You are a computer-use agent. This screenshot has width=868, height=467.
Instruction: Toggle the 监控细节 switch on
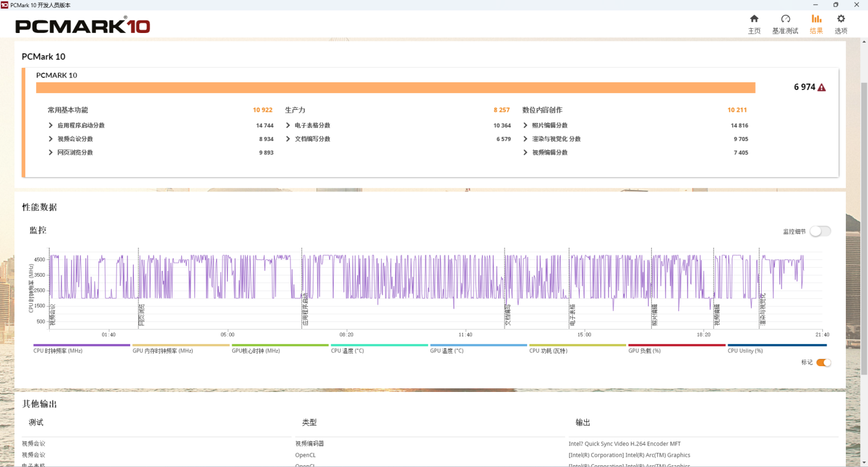820,231
